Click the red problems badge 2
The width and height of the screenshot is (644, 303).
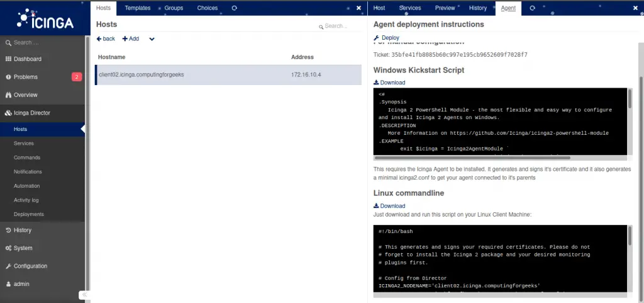(76, 77)
